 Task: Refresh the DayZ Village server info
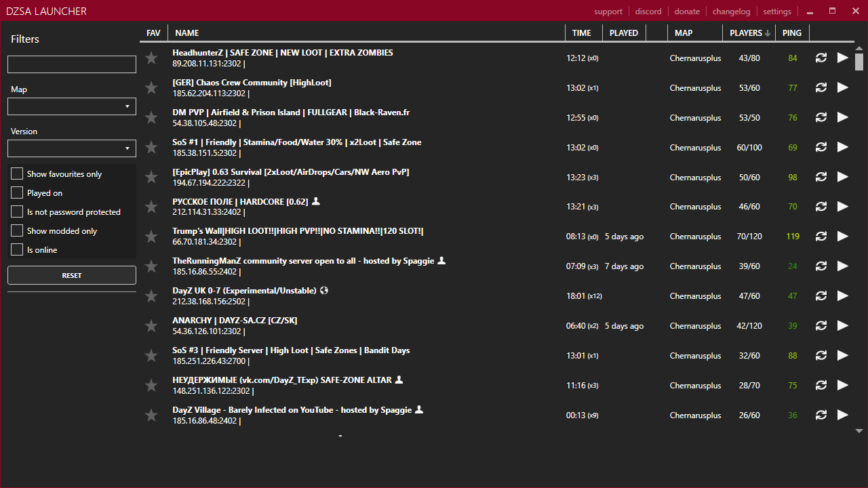(821, 415)
